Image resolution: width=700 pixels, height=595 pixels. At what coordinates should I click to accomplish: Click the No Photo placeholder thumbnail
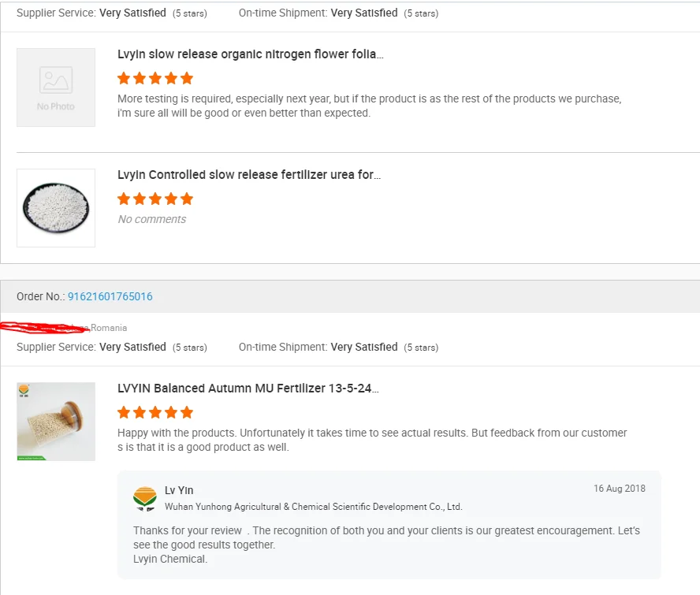tap(56, 87)
